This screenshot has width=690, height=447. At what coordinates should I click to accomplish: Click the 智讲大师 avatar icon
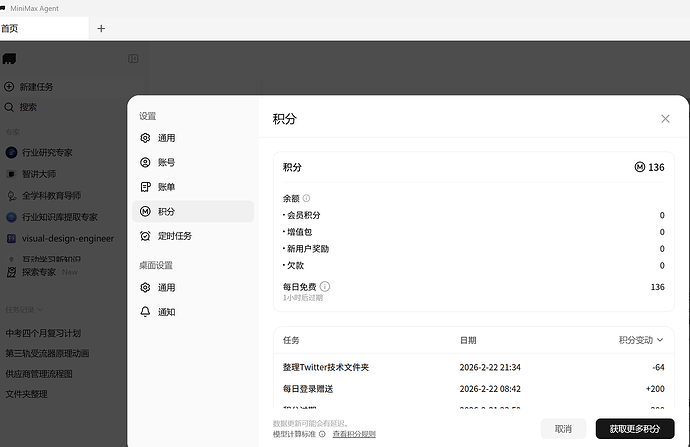11,174
